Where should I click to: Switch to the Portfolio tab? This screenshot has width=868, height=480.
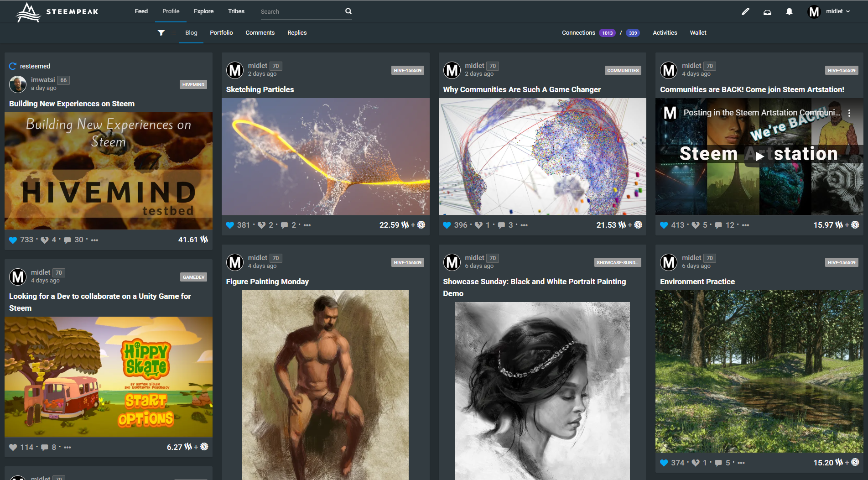pos(221,33)
